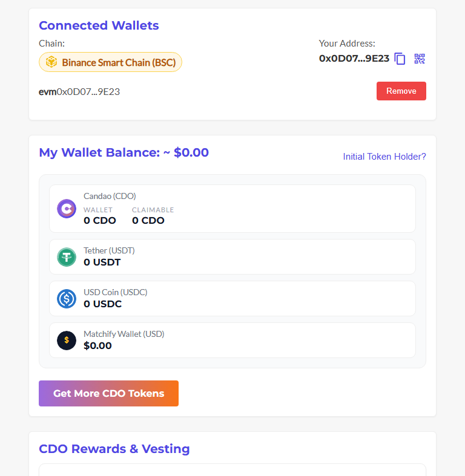
Task: Select the Binance Smart Chain badge
Action: point(111,62)
